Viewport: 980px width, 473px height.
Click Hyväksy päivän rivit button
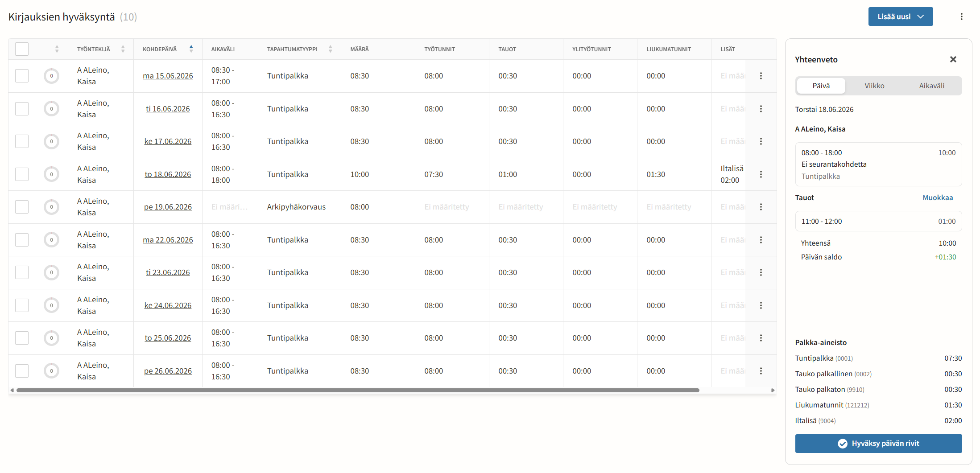[878, 444]
